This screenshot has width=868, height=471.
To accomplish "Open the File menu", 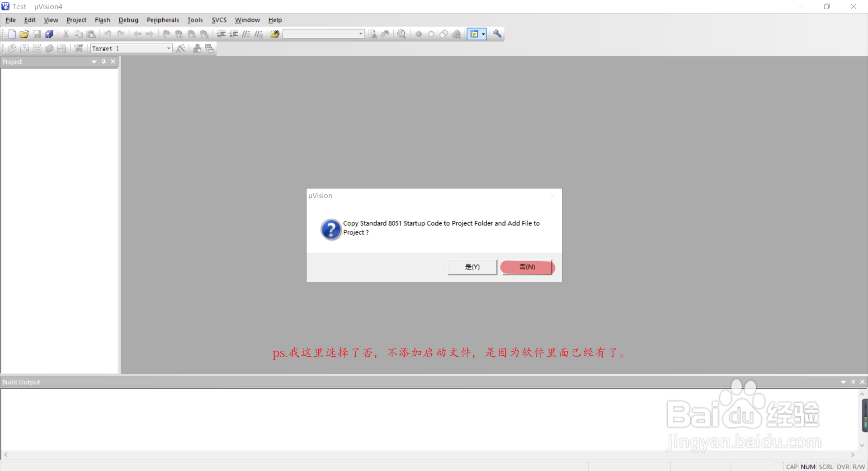I will [11, 20].
